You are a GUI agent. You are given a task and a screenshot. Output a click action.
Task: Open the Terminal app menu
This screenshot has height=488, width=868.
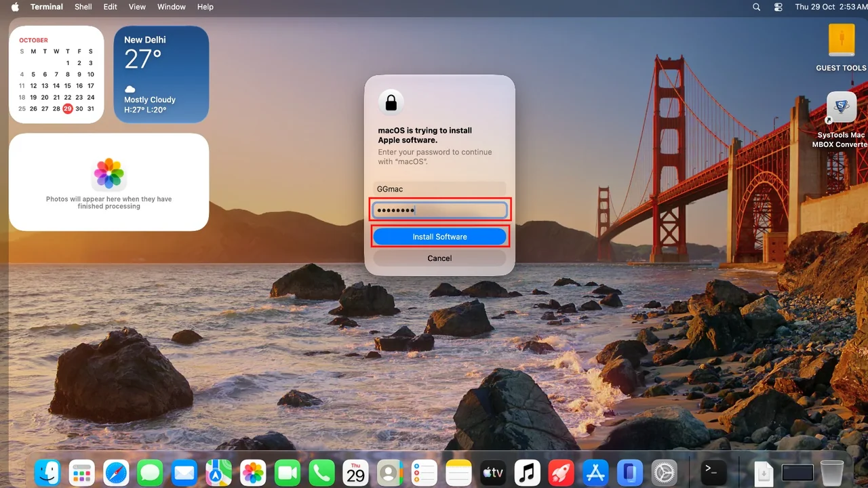click(x=47, y=7)
